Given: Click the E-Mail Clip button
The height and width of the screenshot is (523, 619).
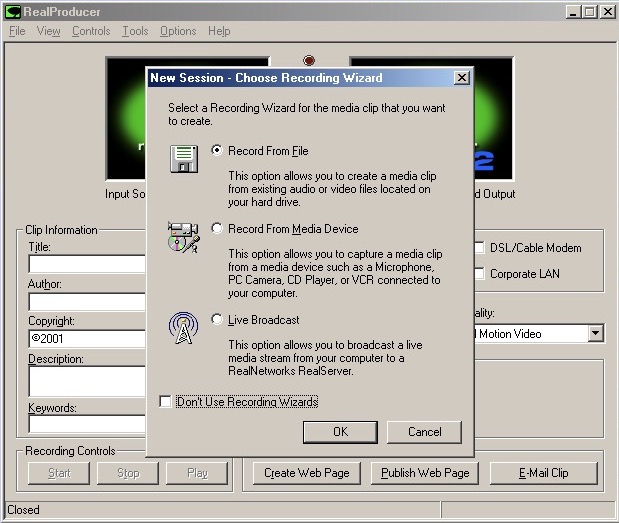Looking at the screenshot, I should click(x=543, y=473).
